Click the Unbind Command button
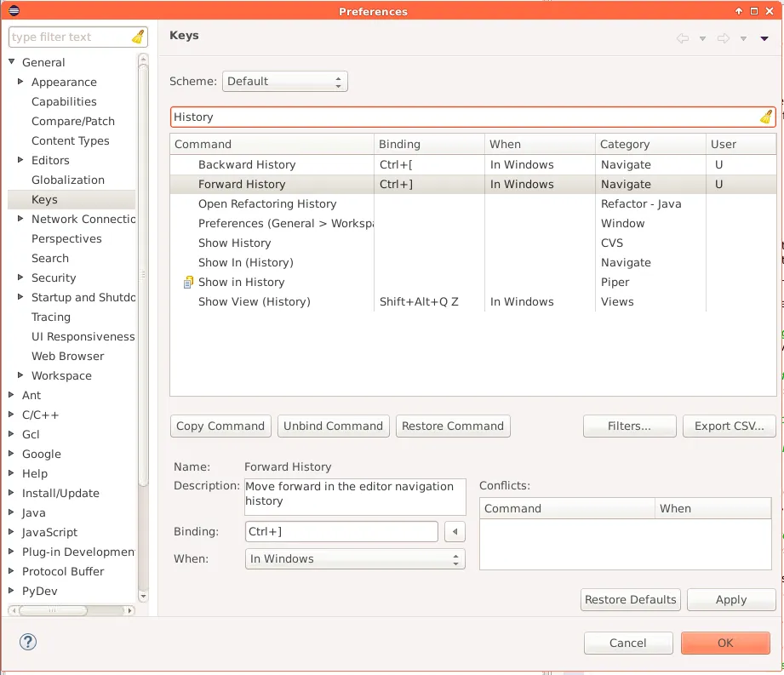Screen dimensions: 784x675 pos(334,426)
